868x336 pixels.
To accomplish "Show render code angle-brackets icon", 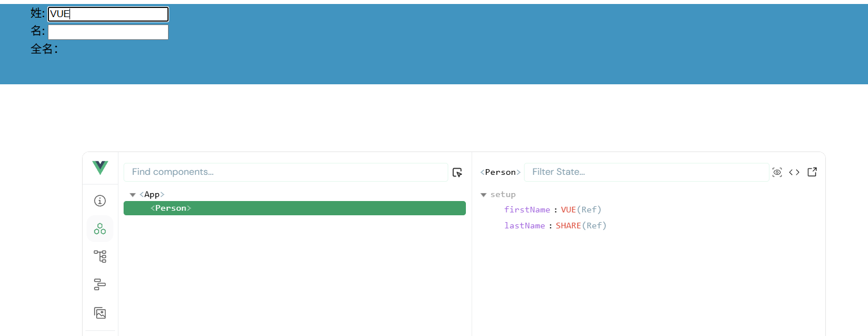I will [794, 172].
